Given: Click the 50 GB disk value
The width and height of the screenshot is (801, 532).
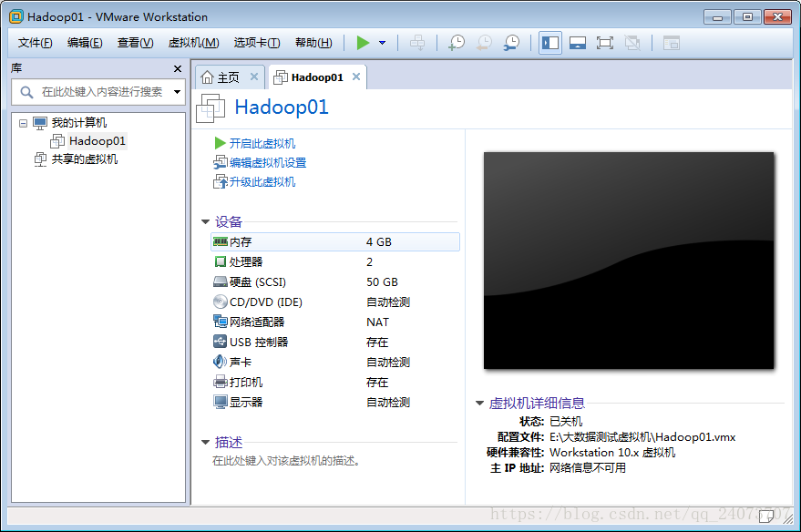Looking at the screenshot, I should 382,281.
